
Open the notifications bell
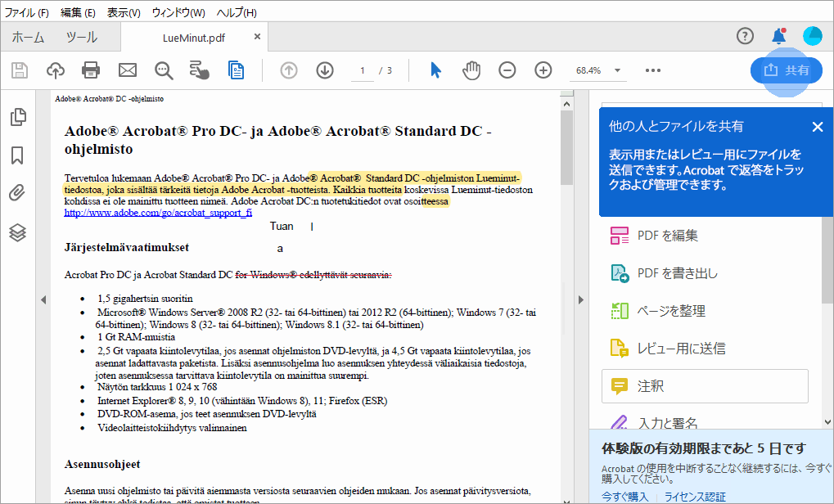coord(778,36)
